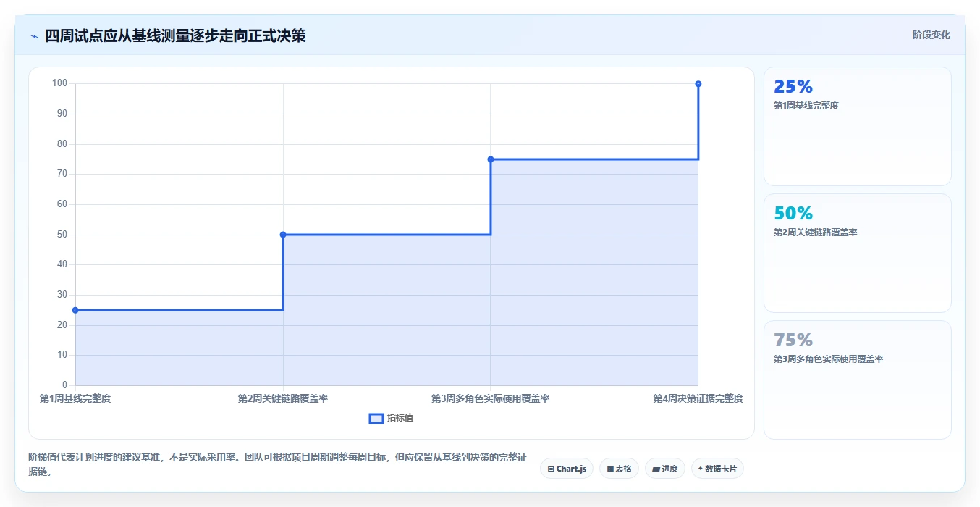Screen dimensions: 980x507
Task: Click the y-axis tick 100
Action: pyautogui.click(x=59, y=83)
